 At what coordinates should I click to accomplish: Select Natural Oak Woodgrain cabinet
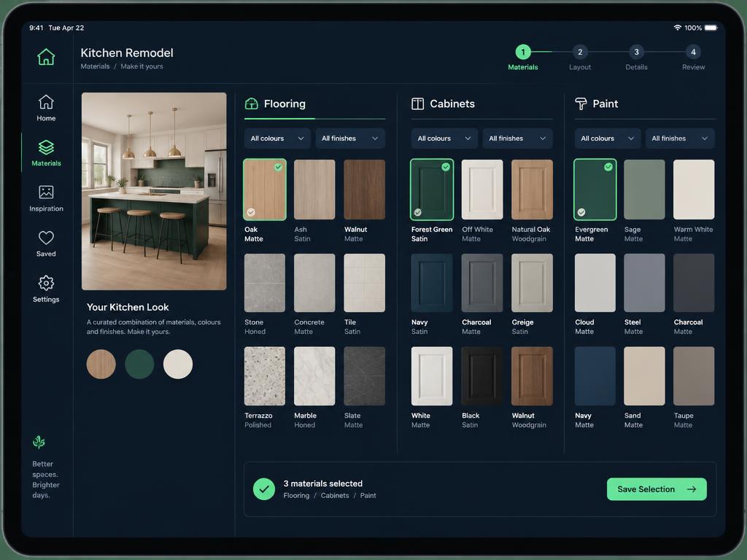point(532,190)
